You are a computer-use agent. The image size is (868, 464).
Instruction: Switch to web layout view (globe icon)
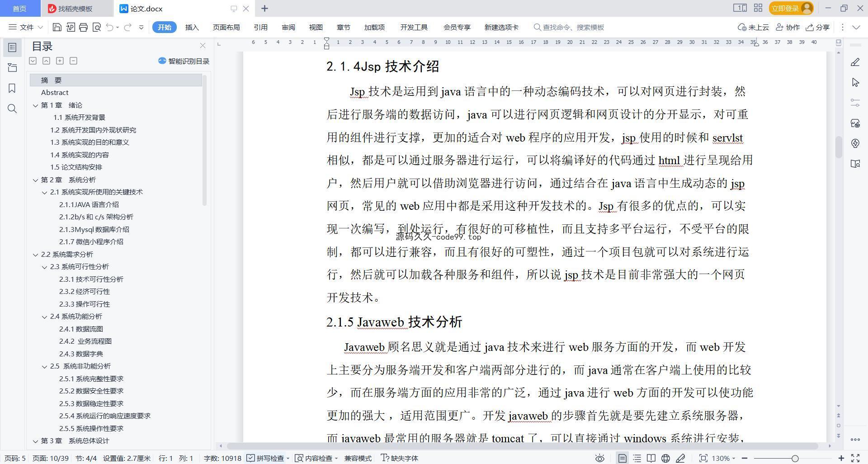click(x=665, y=458)
